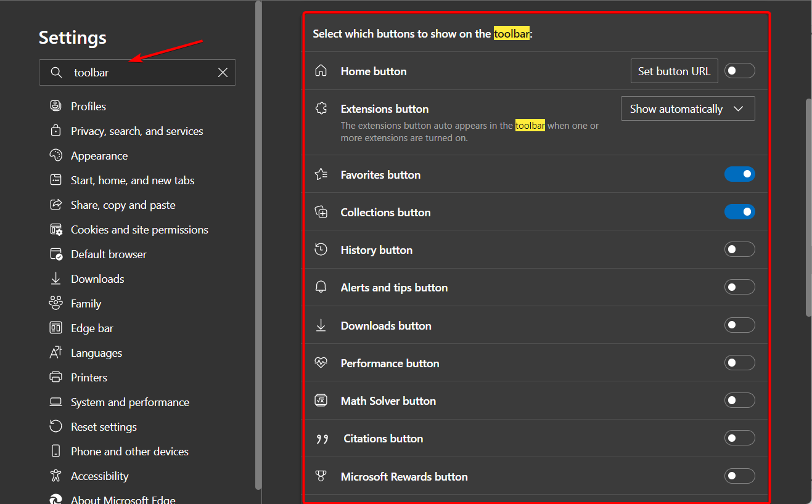The width and height of the screenshot is (812, 504).
Task: Go to System and performance settings
Action: 130,402
